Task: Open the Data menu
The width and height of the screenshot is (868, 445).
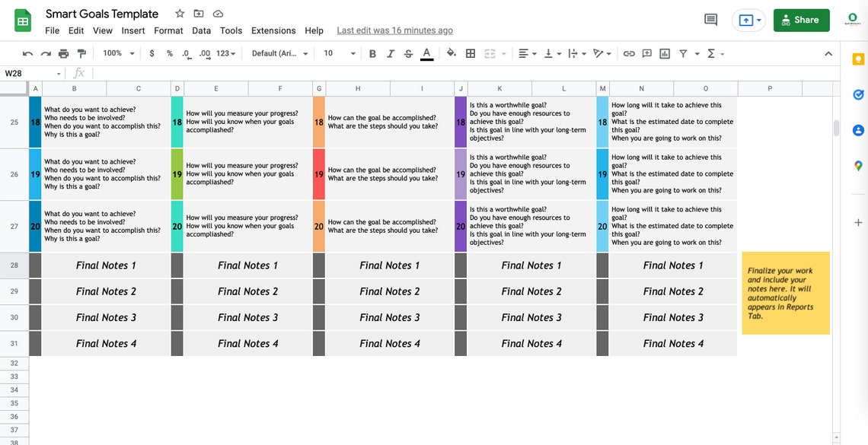Action: 201,30
